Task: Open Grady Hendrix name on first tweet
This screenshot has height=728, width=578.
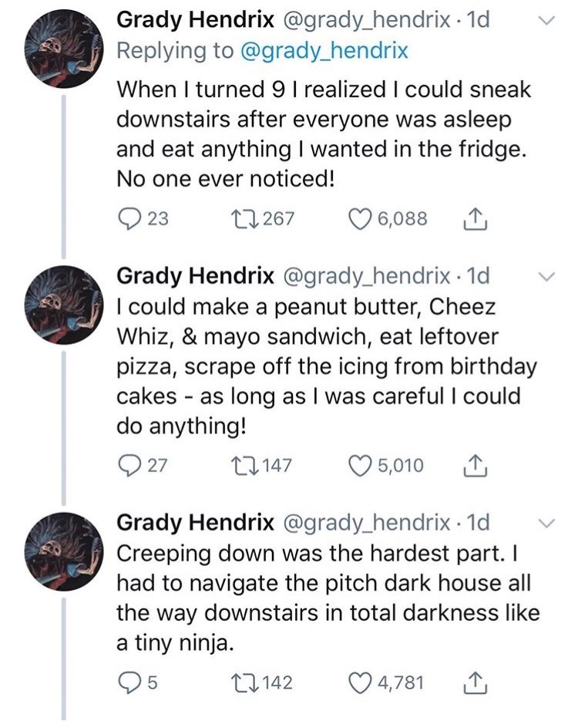Action: (x=194, y=21)
